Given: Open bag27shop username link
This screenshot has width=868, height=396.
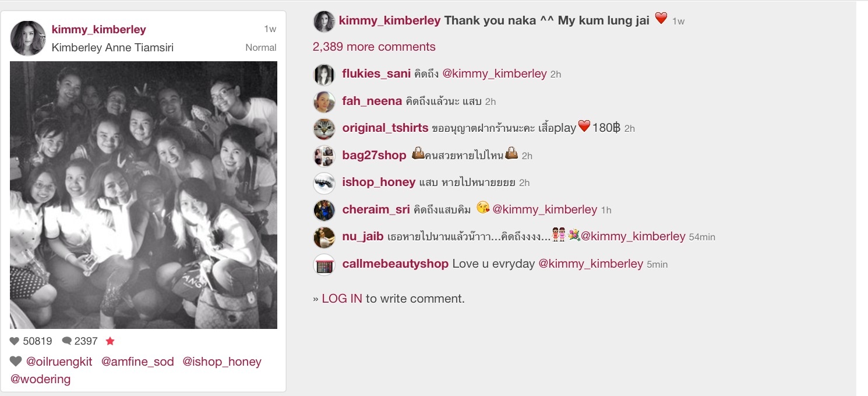Looking at the screenshot, I should 374,155.
